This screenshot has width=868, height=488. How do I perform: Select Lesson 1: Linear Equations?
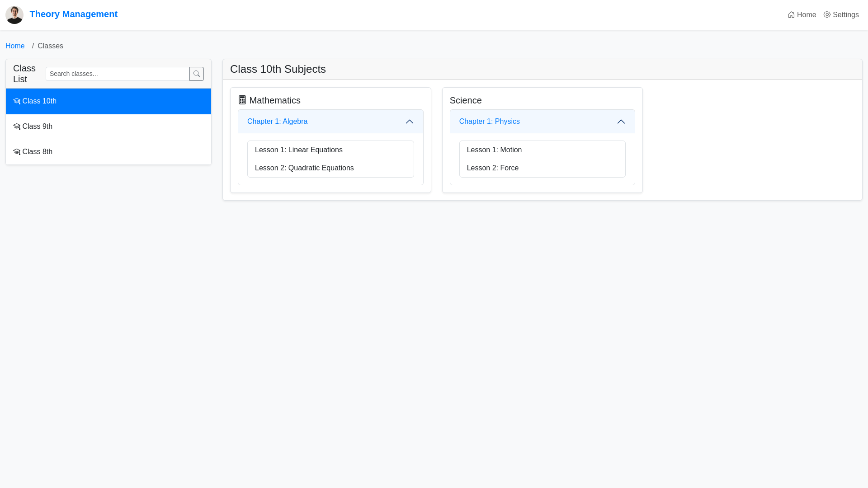pyautogui.click(x=299, y=150)
